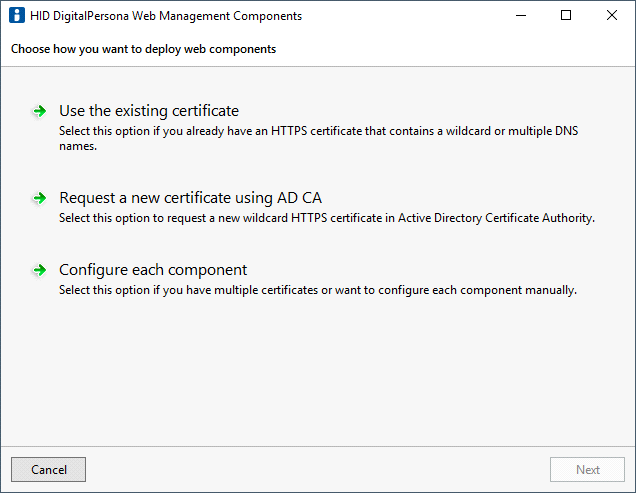Image resolution: width=636 pixels, height=493 pixels.
Task: Choose "Request a new certificate using AD CA"
Action: (x=190, y=198)
